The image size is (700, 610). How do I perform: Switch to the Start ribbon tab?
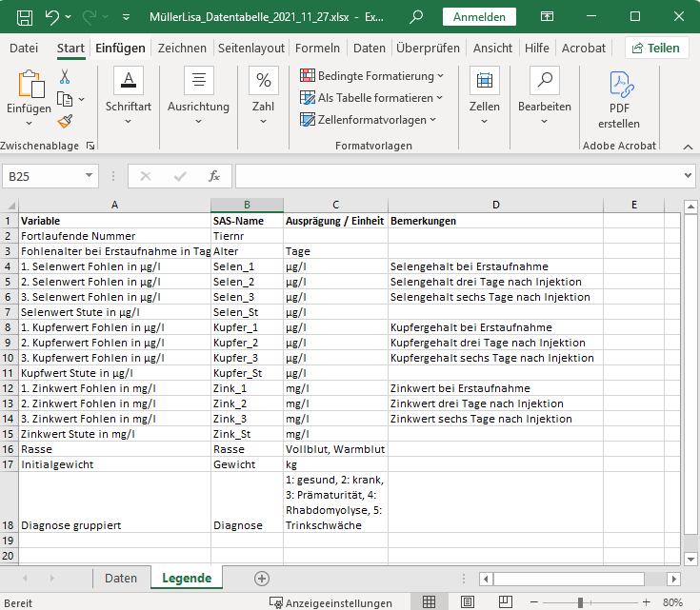point(70,49)
